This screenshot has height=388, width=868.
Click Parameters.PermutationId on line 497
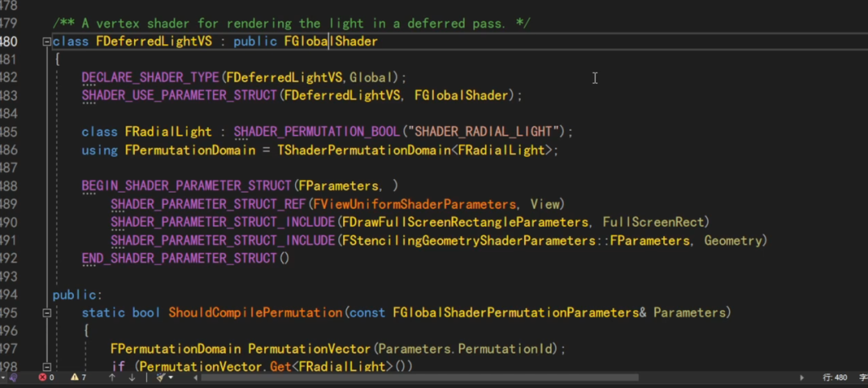[466, 349]
